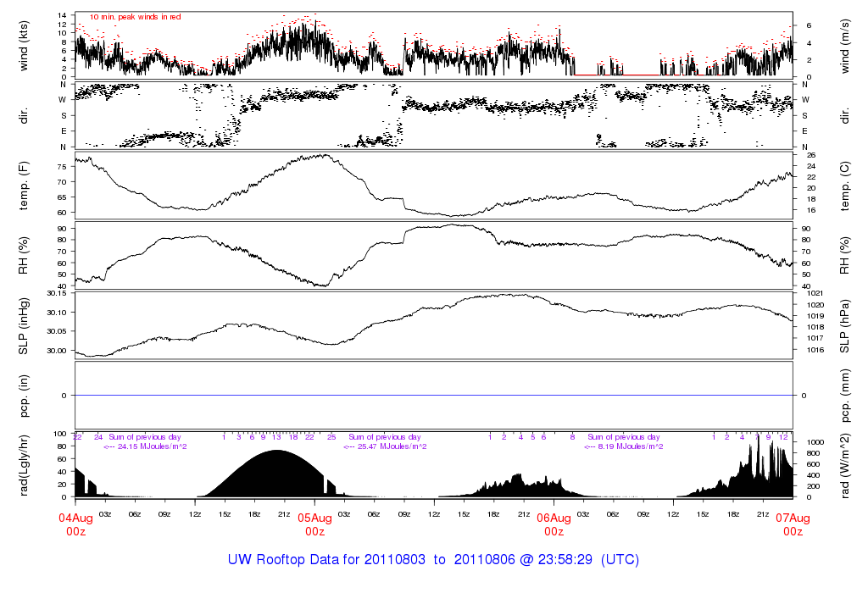Click the 'rad (W/m^2)' axis label
This screenshot has height=593, width=868.
[x=845, y=465]
